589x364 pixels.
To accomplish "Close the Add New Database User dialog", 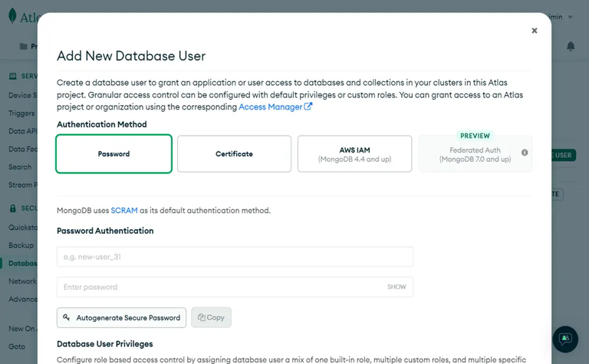I will point(535,31).
